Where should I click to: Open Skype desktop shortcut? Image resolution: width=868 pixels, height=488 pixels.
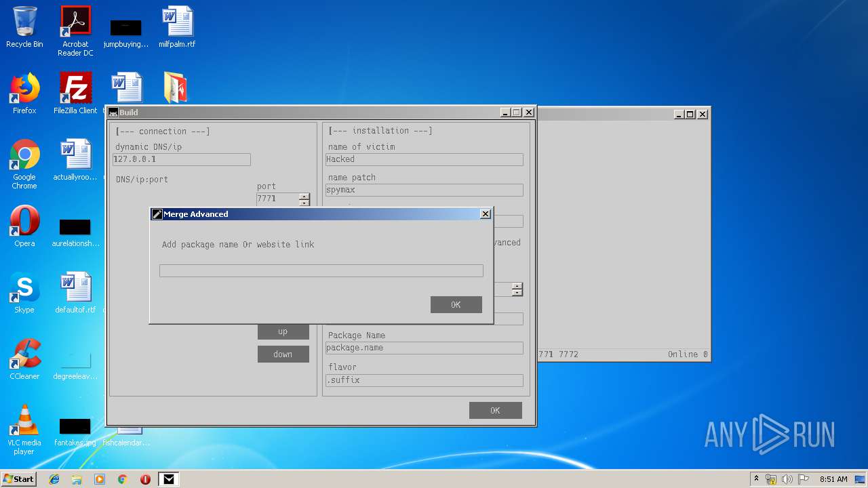coord(24,293)
